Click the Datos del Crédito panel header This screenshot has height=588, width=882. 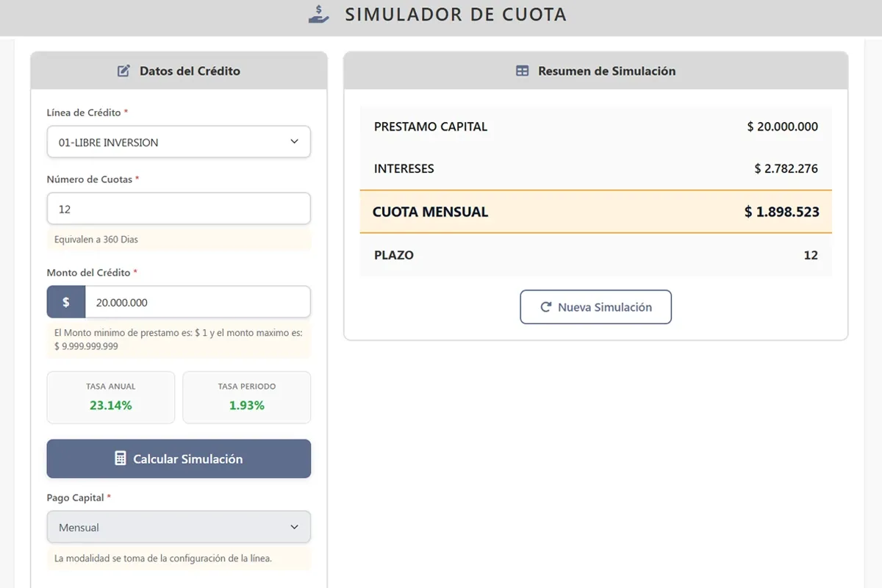tap(179, 71)
